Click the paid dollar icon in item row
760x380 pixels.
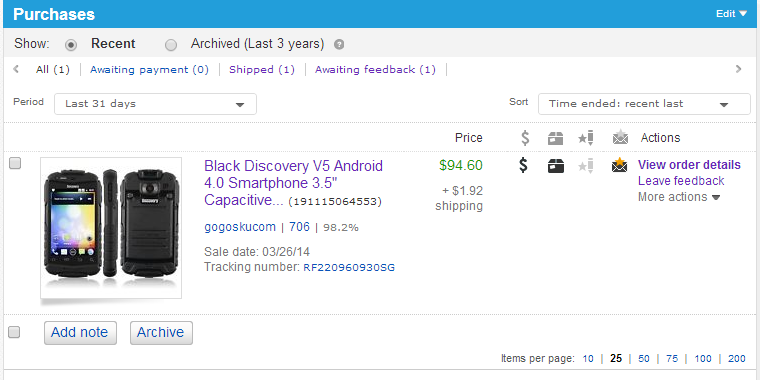pos(523,165)
